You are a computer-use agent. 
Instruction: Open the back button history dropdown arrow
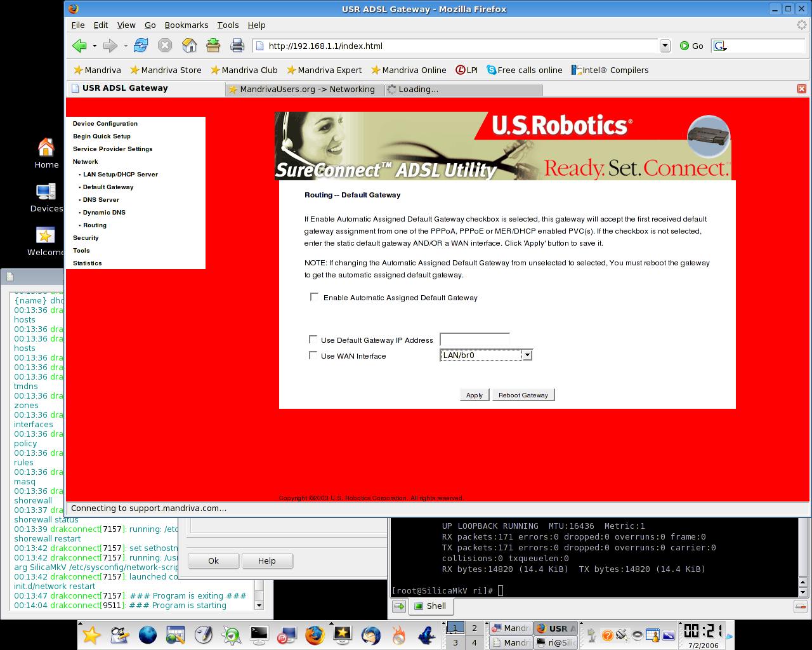tap(95, 46)
